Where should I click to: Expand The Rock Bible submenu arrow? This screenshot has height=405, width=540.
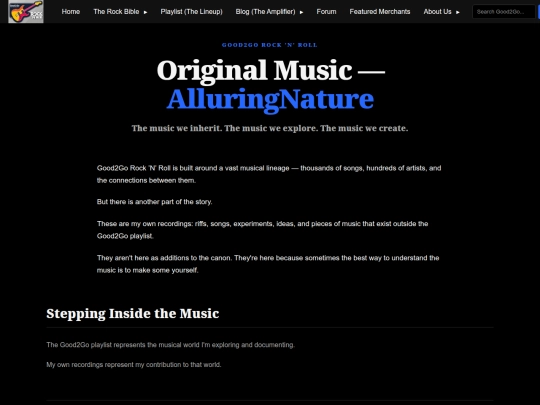(x=145, y=12)
